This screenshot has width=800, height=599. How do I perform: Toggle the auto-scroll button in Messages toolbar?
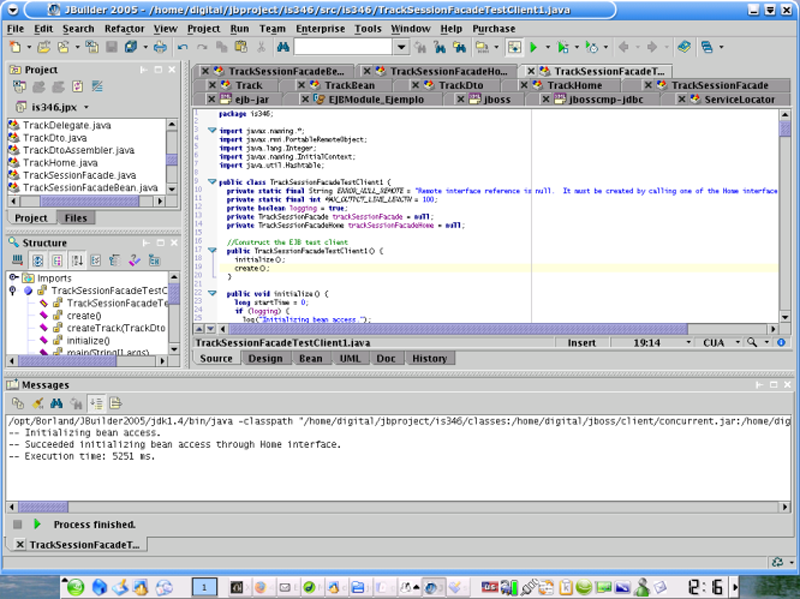point(97,403)
